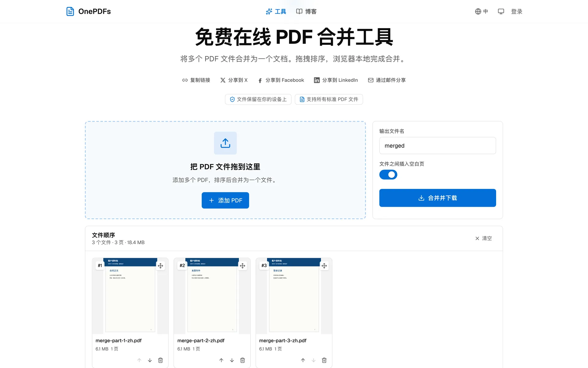
Task: Share to X
Action: tap(234, 80)
